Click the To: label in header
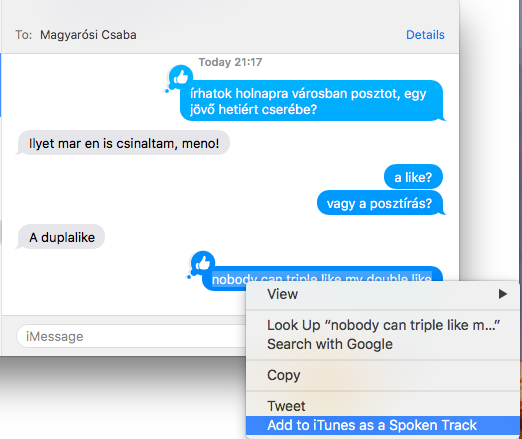The width and height of the screenshot is (522, 439). [24, 35]
